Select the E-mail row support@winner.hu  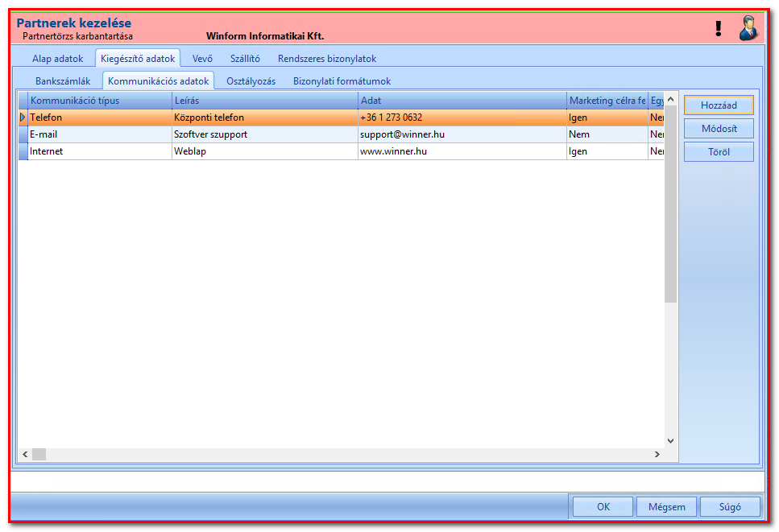pyautogui.click(x=342, y=134)
